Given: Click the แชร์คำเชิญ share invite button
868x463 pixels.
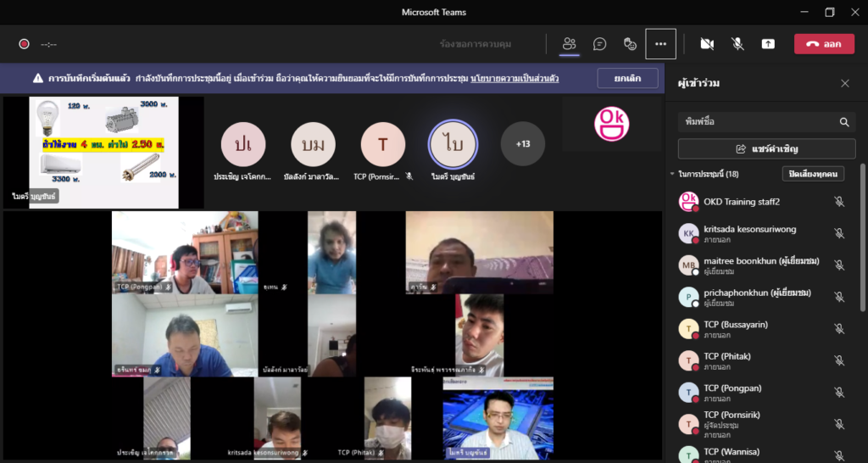Looking at the screenshot, I should pos(766,148).
